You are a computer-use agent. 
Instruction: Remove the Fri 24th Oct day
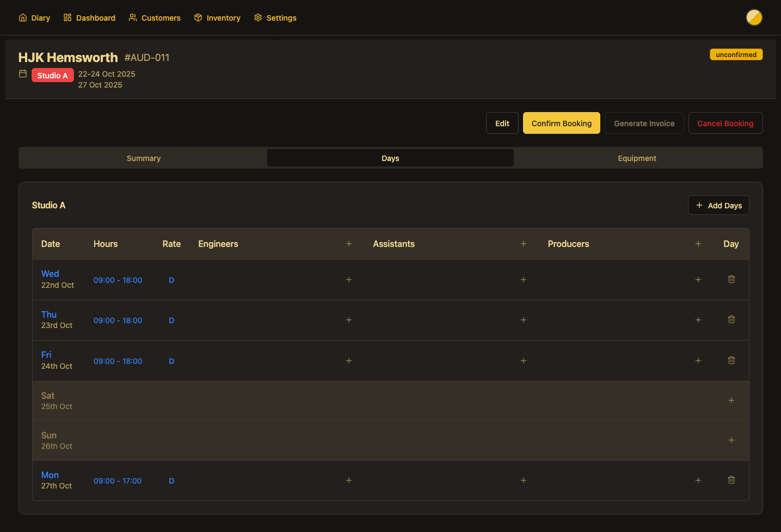[x=731, y=361]
